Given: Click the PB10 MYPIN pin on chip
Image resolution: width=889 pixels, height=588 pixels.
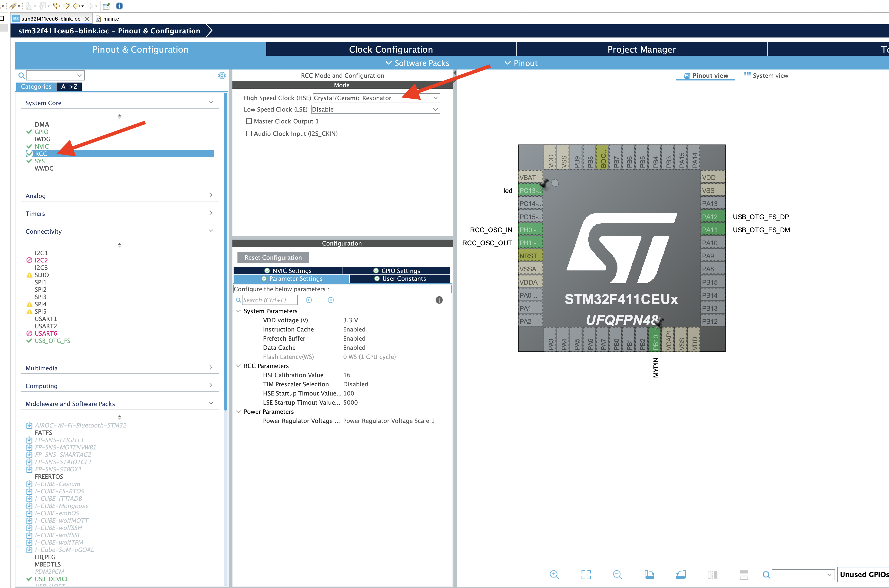Looking at the screenshot, I should click(655, 339).
